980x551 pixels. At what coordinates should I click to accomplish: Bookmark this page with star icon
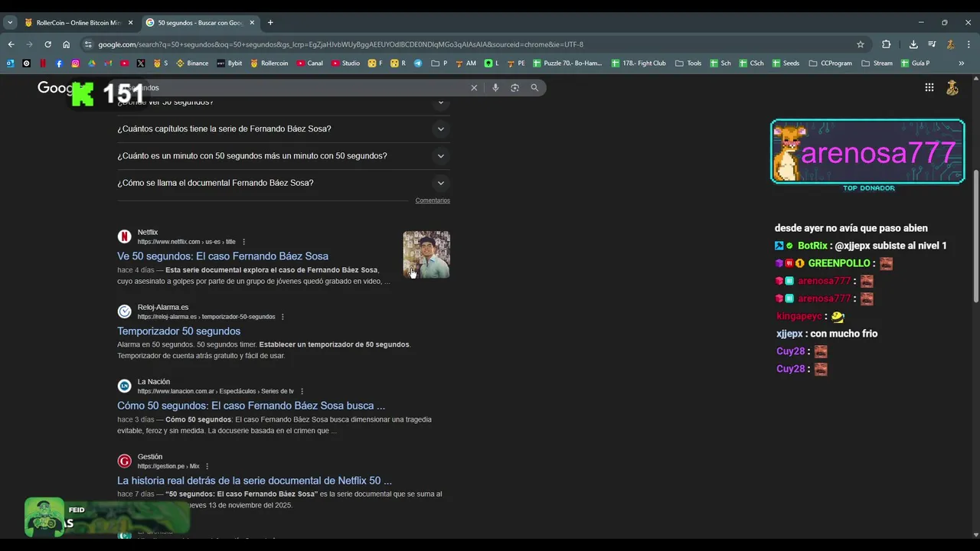pyautogui.click(x=861, y=44)
